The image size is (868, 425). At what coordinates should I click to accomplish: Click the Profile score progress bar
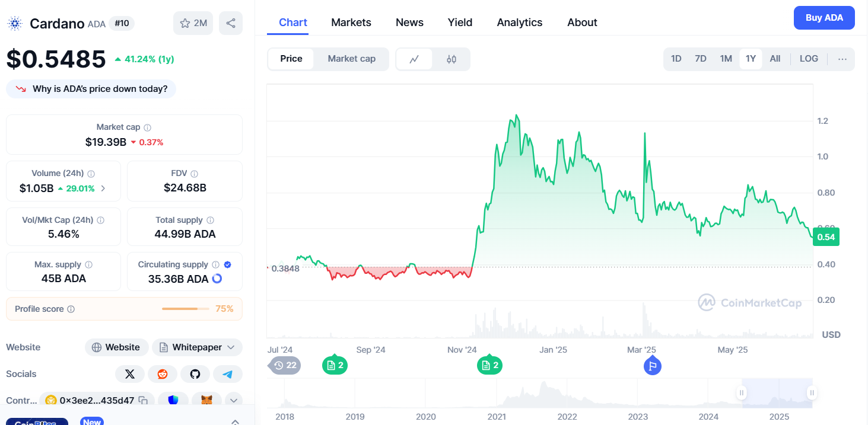(x=186, y=309)
